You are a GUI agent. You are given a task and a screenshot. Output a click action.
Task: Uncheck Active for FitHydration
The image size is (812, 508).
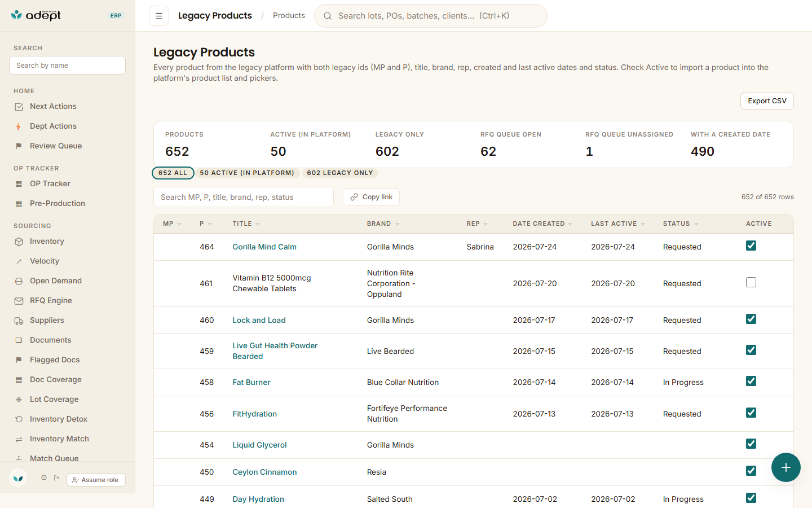(751, 413)
